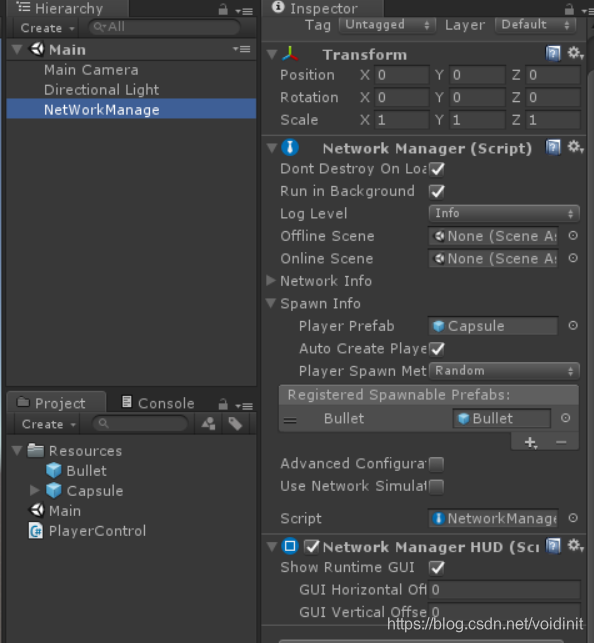594x643 pixels.
Task: Click GUI Horizontal Offset field
Action: (x=504, y=590)
